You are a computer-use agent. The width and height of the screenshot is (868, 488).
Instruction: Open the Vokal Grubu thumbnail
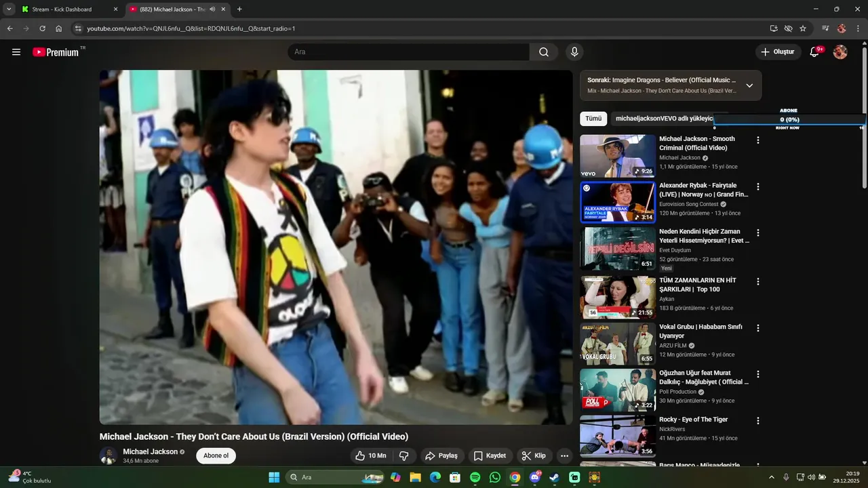pos(618,344)
